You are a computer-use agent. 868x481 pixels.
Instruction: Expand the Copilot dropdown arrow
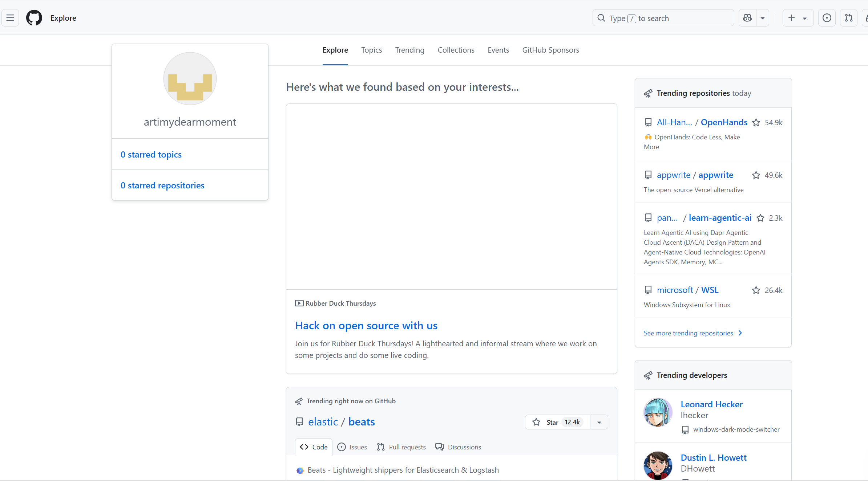(763, 18)
